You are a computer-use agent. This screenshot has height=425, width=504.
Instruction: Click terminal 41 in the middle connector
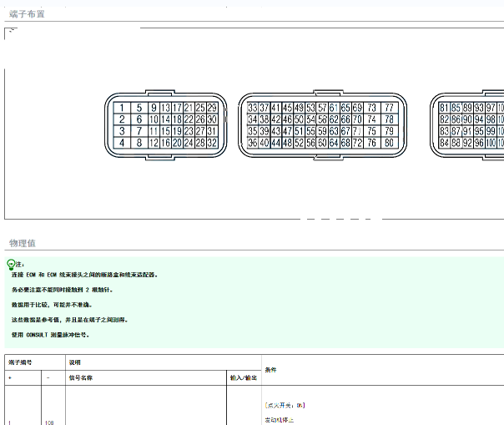[x=276, y=108]
